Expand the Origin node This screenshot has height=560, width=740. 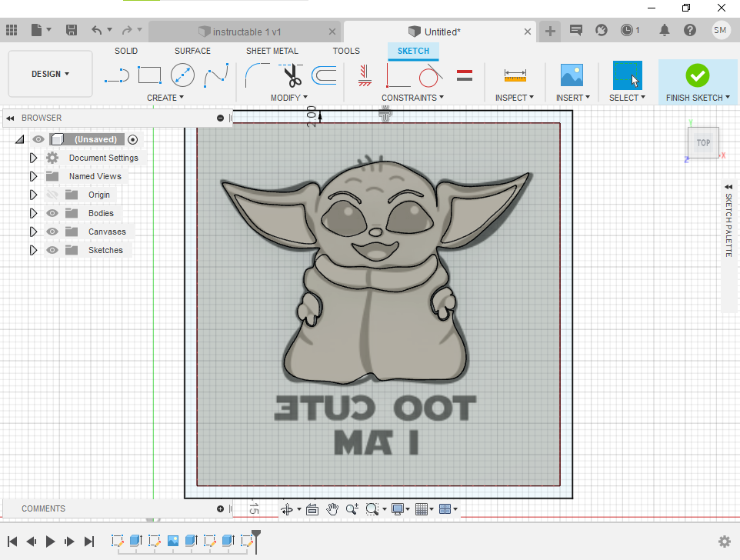(x=33, y=195)
